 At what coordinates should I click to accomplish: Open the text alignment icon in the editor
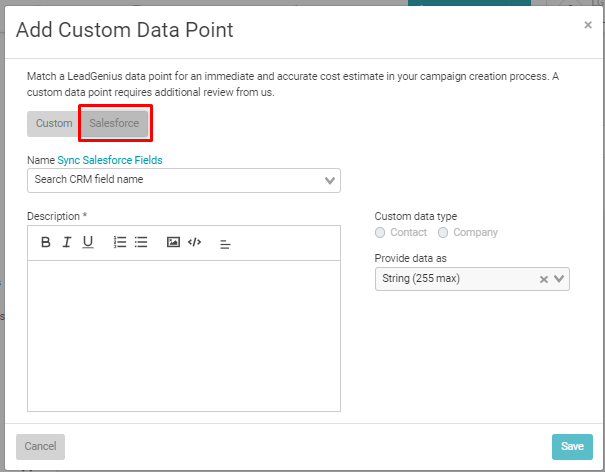(x=225, y=244)
